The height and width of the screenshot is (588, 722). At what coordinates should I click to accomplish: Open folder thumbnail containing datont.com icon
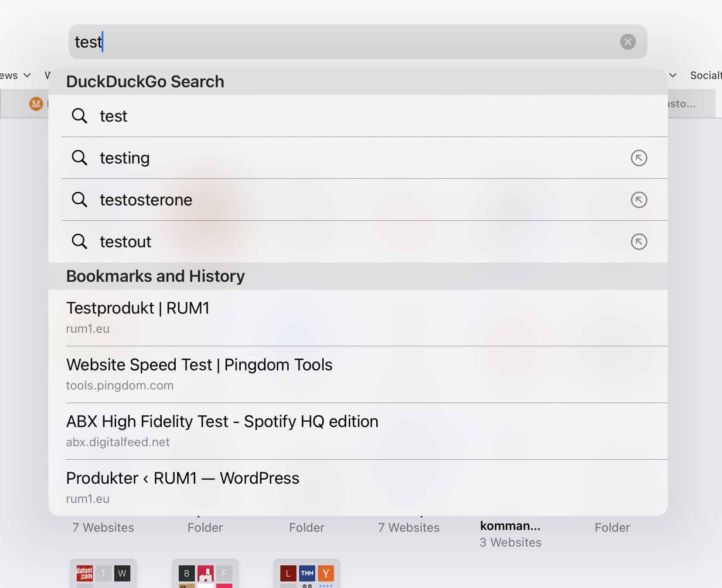[103, 574]
